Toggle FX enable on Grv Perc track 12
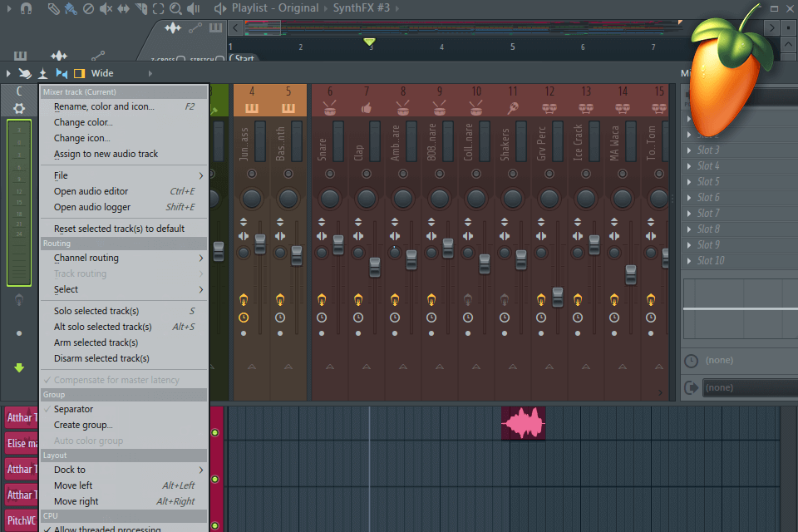The height and width of the screenshot is (532, 798). tap(541, 300)
